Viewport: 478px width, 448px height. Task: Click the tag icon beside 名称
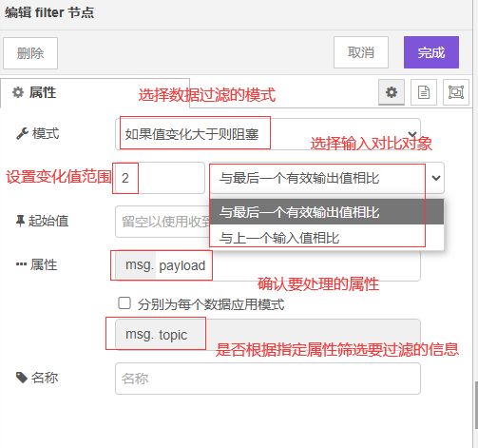pyautogui.click(x=22, y=378)
